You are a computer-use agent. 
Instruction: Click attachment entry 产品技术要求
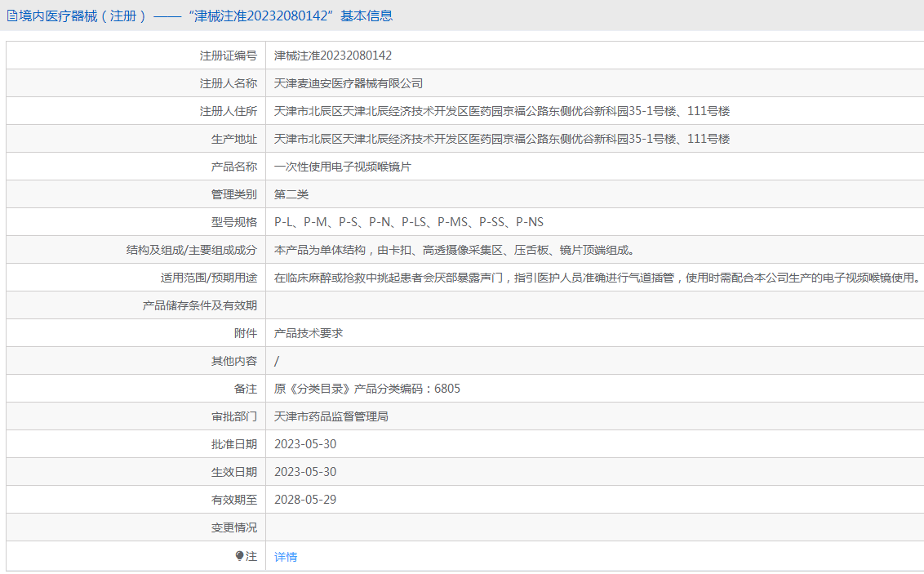click(309, 333)
